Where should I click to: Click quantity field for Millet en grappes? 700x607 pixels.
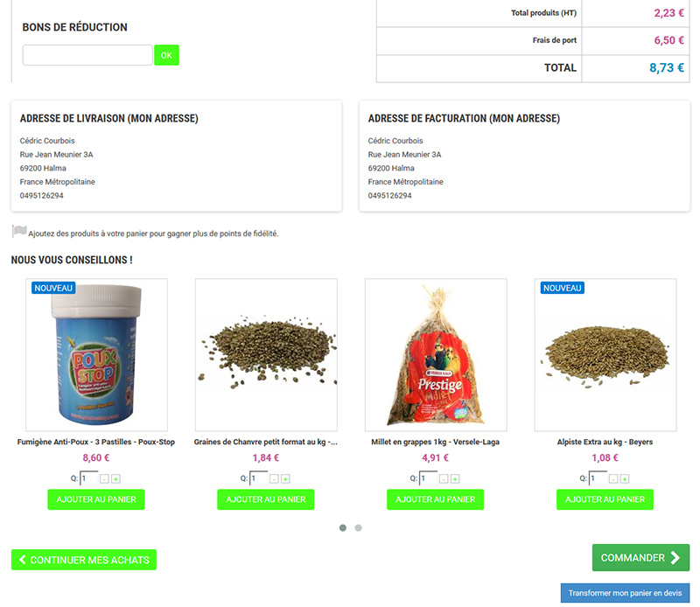[429, 478]
